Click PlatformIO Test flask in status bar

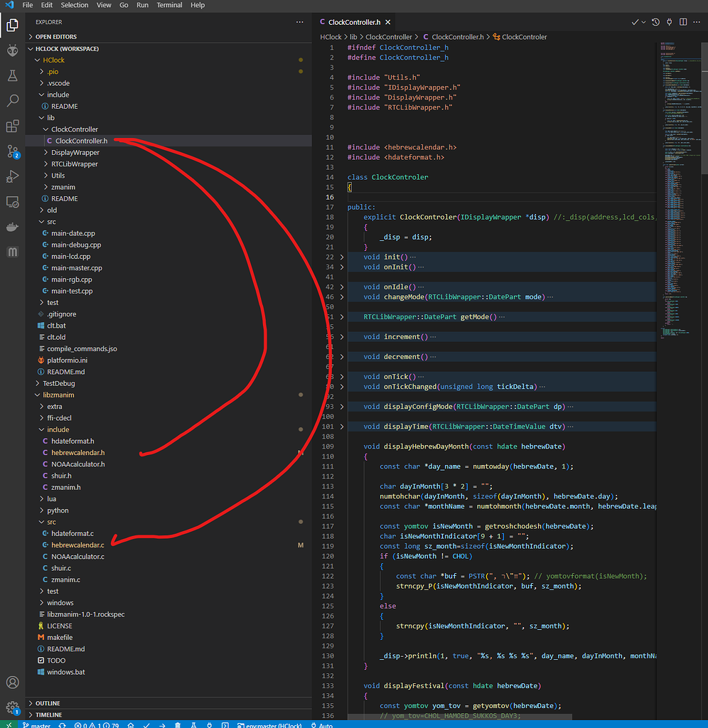[193, 725]
